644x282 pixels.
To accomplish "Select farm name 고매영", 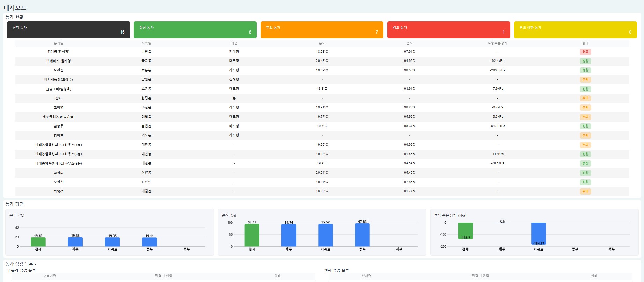I will [59, 108].
